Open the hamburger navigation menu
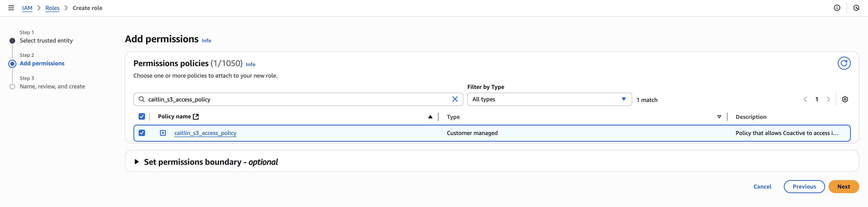 click(11, 8)
